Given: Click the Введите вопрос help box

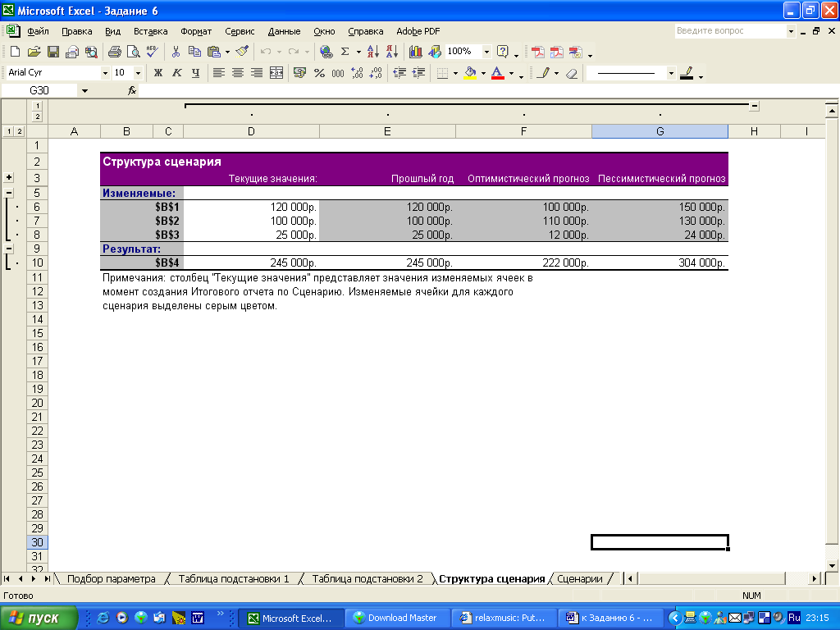Looking at the screenshot, I should [x=731, y=31].
